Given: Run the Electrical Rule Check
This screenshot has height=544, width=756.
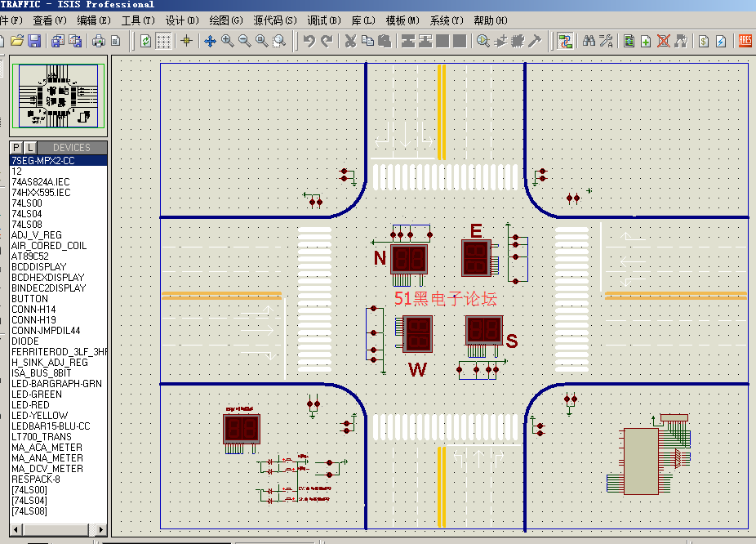Looking at the screenshot, I should click(721, 41).
